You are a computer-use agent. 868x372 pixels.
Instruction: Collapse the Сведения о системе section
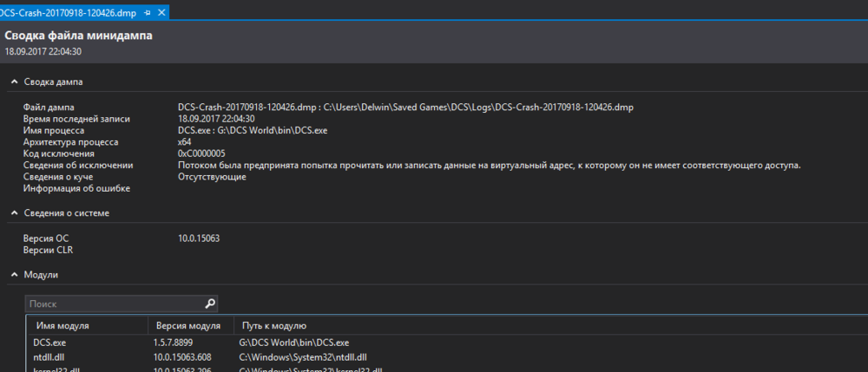[x=15, y=212]
